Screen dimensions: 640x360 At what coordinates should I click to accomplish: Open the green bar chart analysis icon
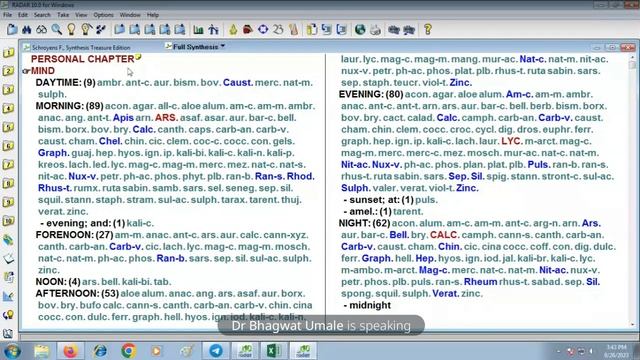[198, 29]
